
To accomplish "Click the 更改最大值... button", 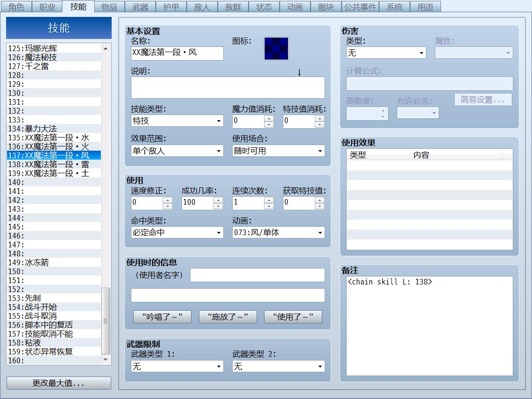I will point(59,383).
